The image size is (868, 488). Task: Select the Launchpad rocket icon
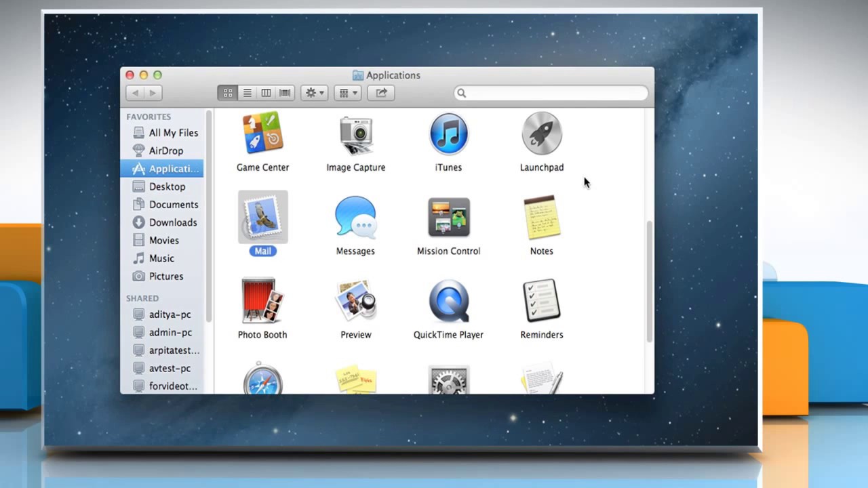[x=541, y=134]
